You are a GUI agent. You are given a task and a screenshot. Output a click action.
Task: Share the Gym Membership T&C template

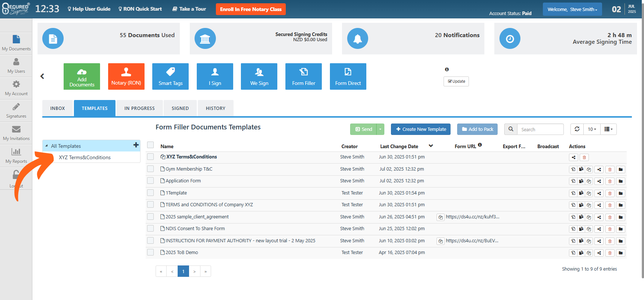(x=599, y=169)
